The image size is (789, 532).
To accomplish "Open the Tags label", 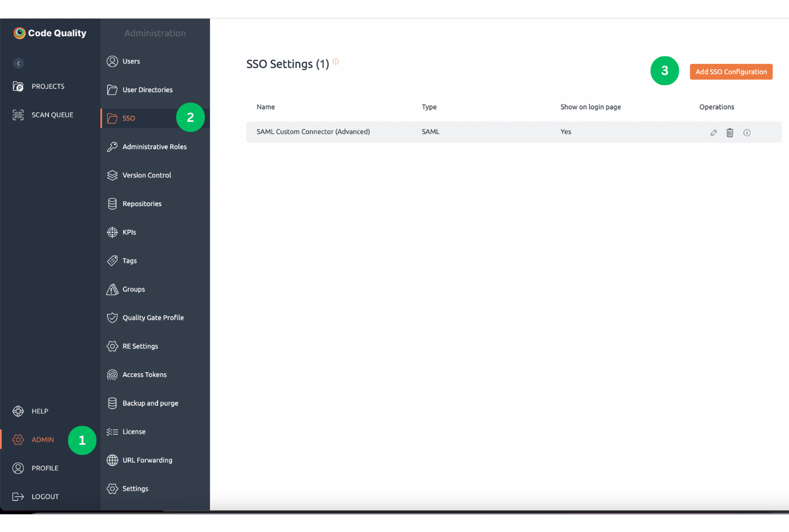I will (130, 261).
